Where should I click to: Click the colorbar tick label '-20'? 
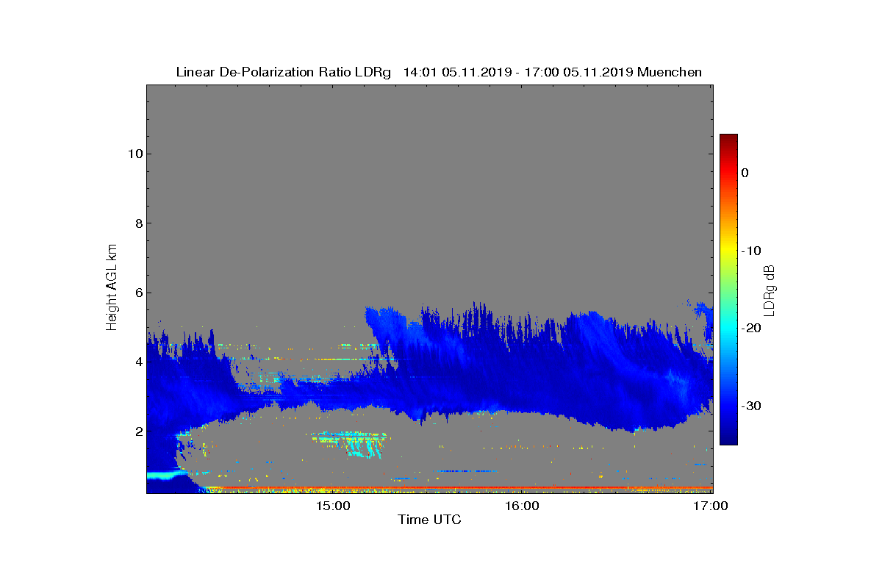tap(750, 329)
